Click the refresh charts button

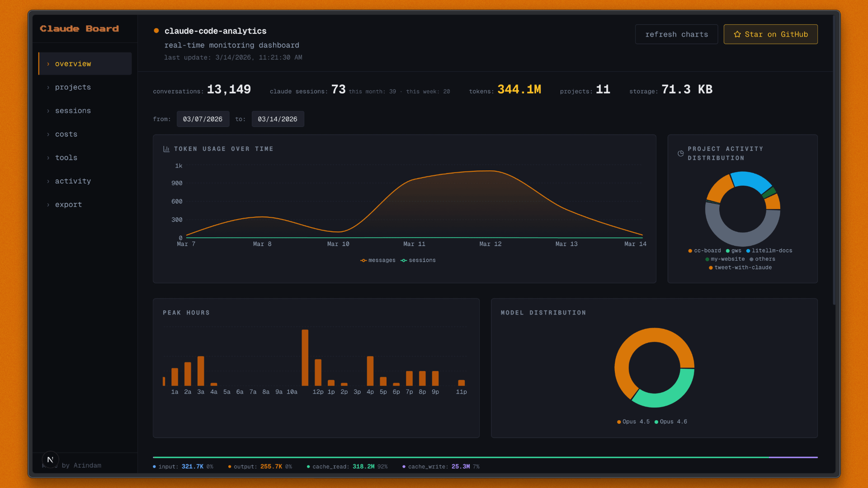676,34
